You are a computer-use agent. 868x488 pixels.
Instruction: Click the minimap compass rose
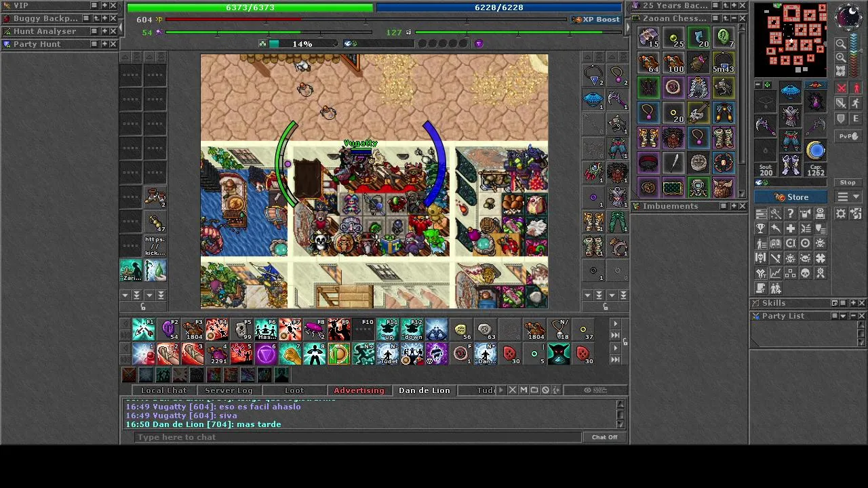click(848, 18)
